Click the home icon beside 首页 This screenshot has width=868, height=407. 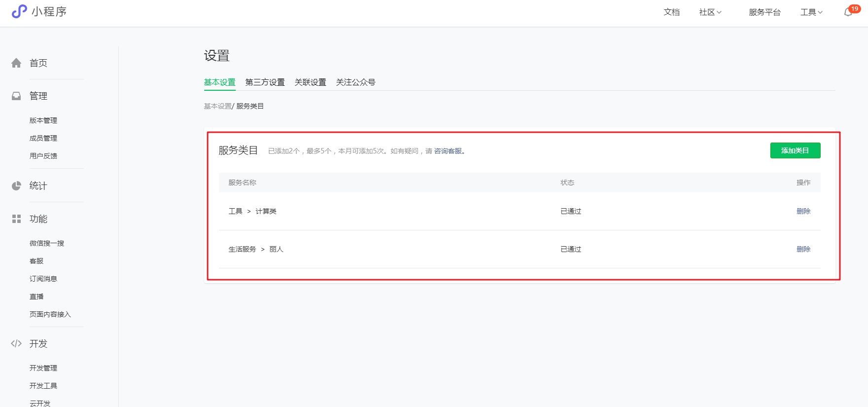click(x=16, y=63)
